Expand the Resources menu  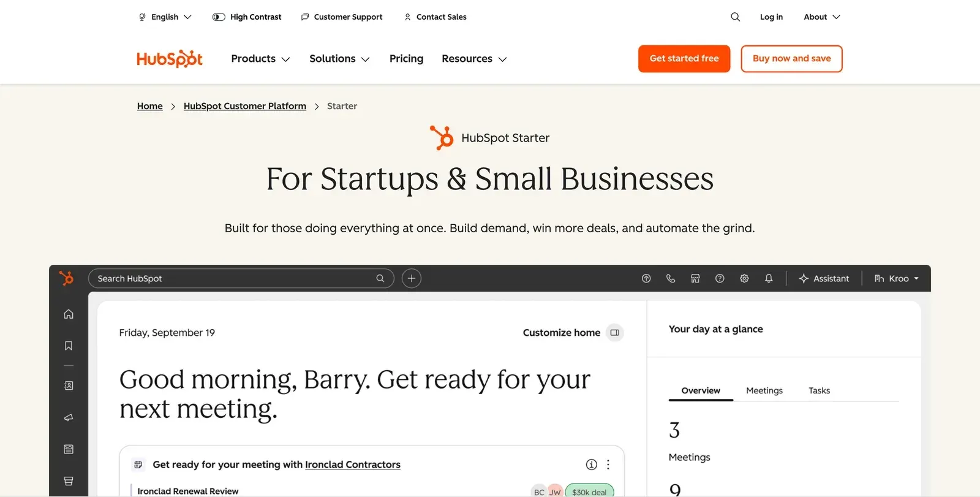pos(474,59)
